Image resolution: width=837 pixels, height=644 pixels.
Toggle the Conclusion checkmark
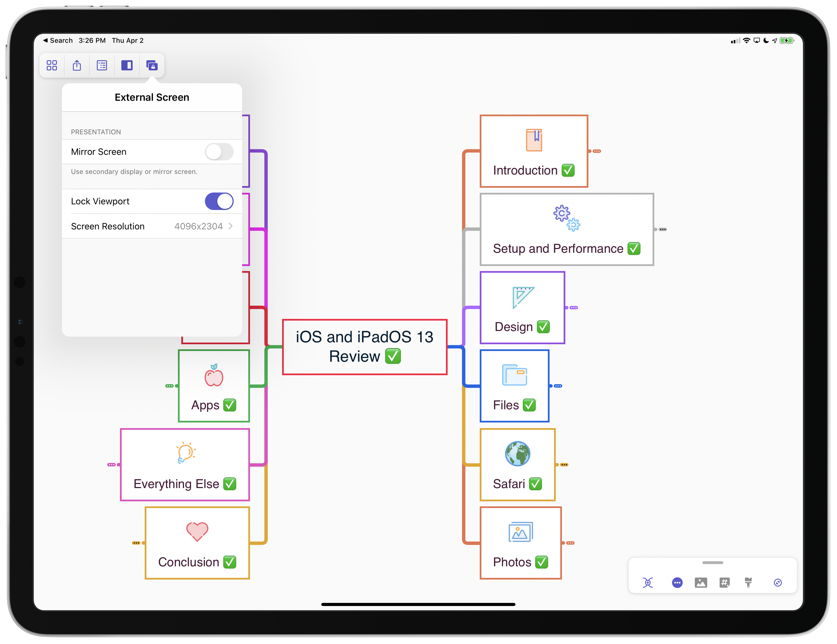coord(229,562)
